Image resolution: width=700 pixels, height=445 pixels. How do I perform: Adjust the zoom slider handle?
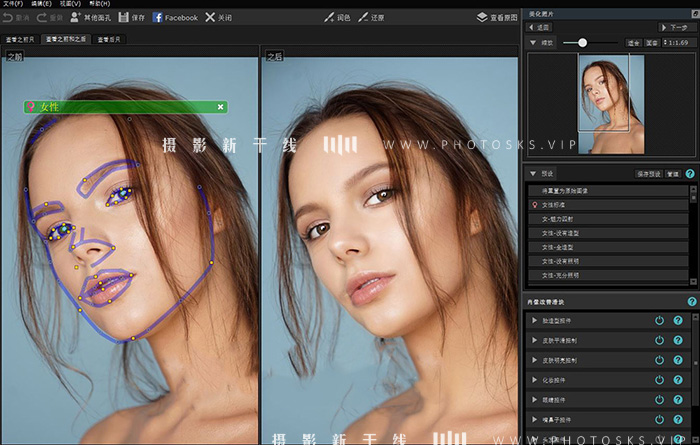point(582,43)
